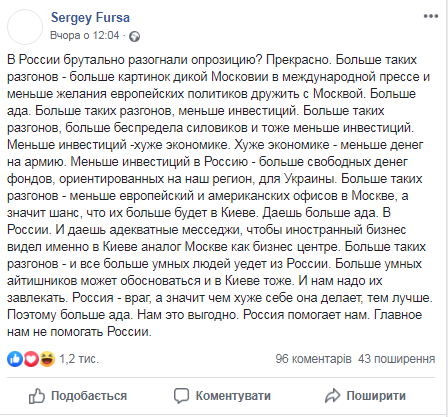Open the 1,2 тис. reactions count
The height and width of the screenshot is (417, 448).
79,359
